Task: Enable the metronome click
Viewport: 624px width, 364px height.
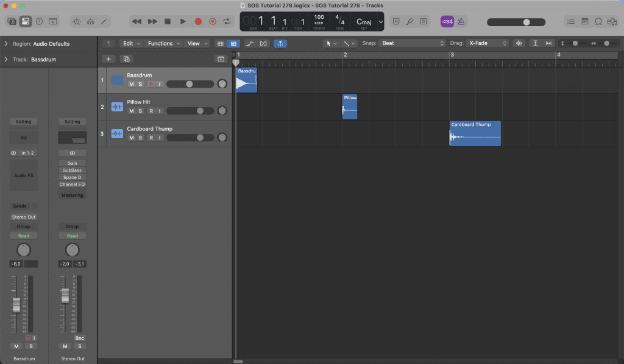Action: (461, 21)
